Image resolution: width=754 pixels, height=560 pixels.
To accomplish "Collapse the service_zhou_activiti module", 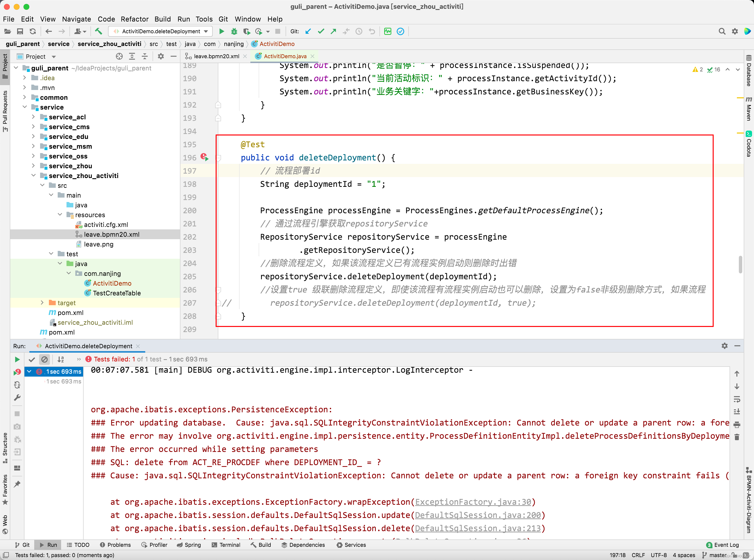I will click(33, 176).
